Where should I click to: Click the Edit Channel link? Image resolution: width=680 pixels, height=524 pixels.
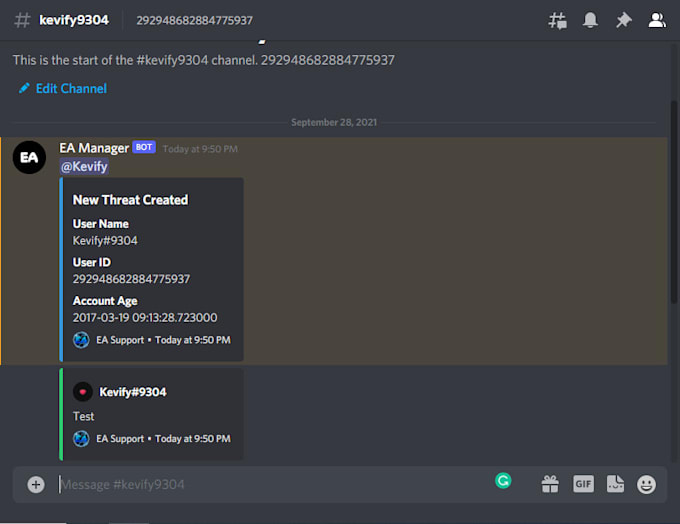coord(71,88)
